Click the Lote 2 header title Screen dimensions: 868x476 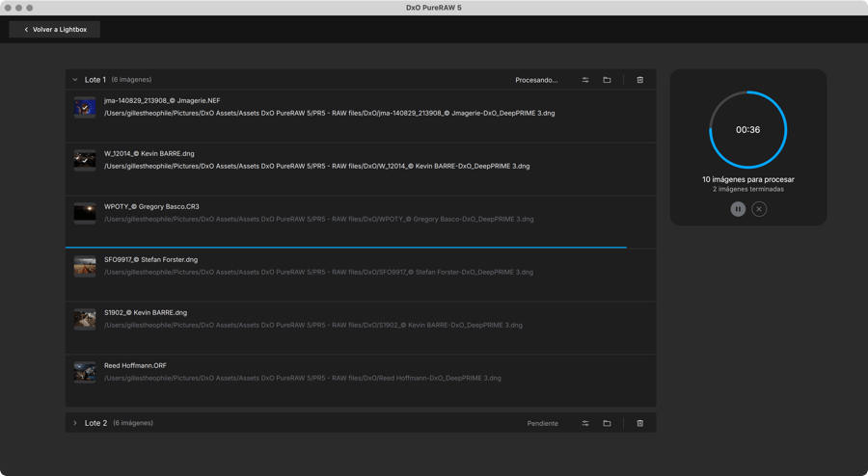95,423
